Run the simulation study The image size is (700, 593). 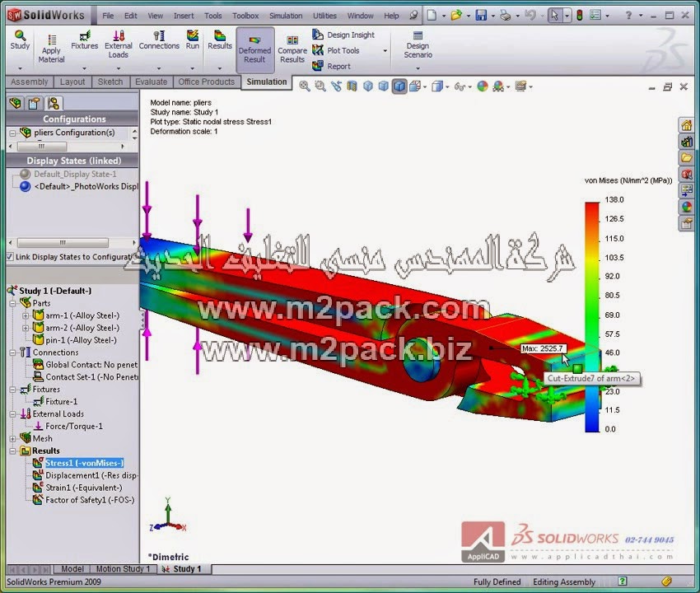click(x=193, y=40)
